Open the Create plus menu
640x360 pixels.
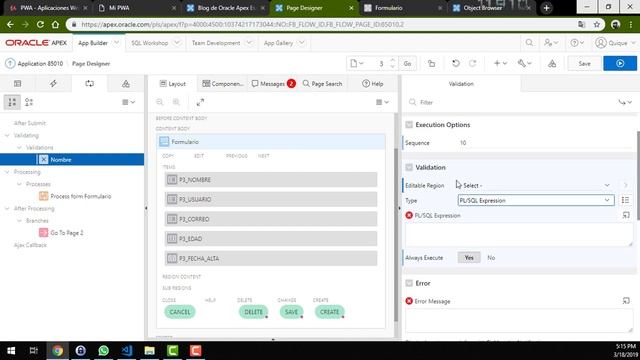coord(500,64)
